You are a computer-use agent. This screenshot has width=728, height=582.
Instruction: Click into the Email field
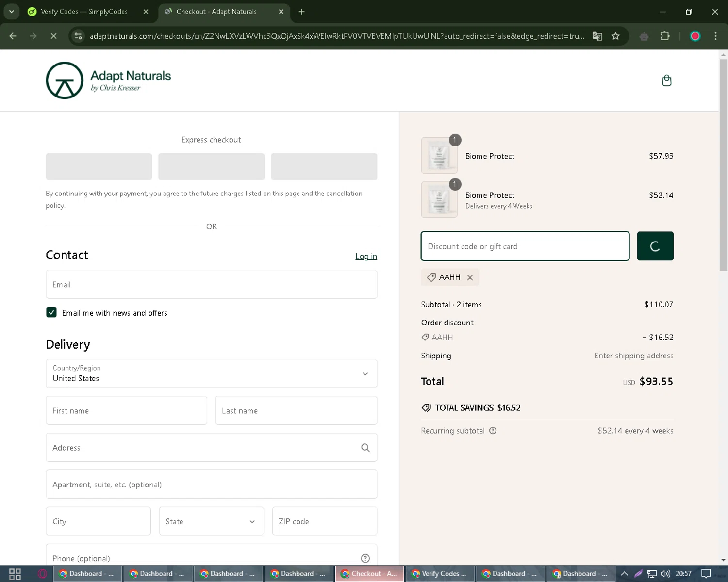point(211,284)
